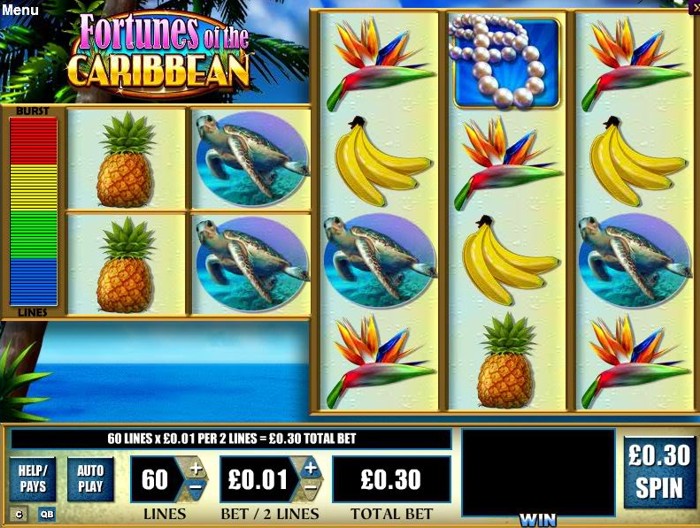Open the Help/Pays screen
The image size is (700, 528).
pos(33,479)
